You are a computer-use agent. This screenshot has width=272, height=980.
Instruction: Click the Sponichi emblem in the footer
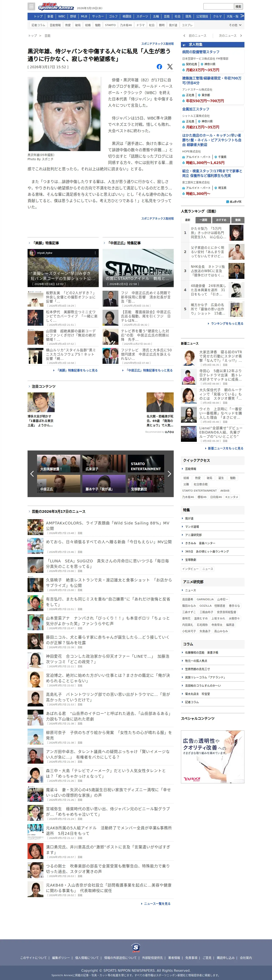coord(136,947)
